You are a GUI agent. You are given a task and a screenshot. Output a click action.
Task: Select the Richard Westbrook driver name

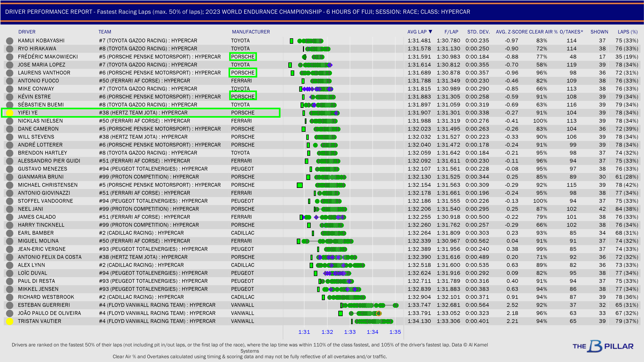(46, 297)
